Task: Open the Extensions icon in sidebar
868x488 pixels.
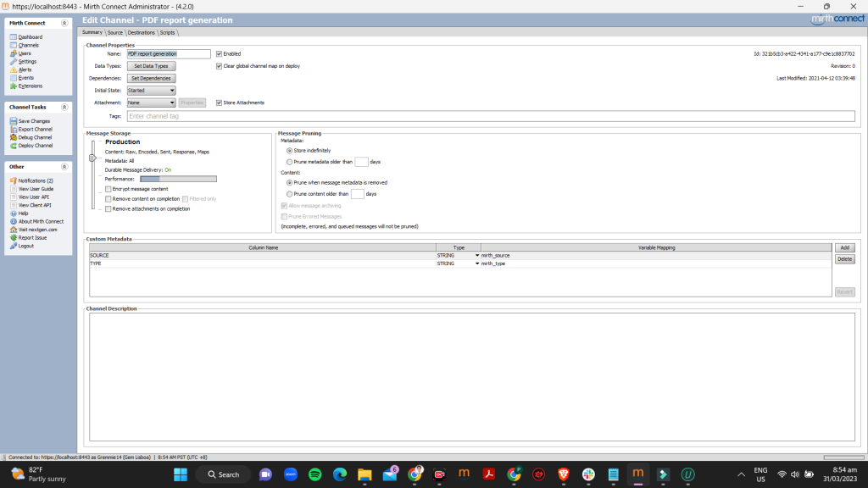Action: click(14, 86)
